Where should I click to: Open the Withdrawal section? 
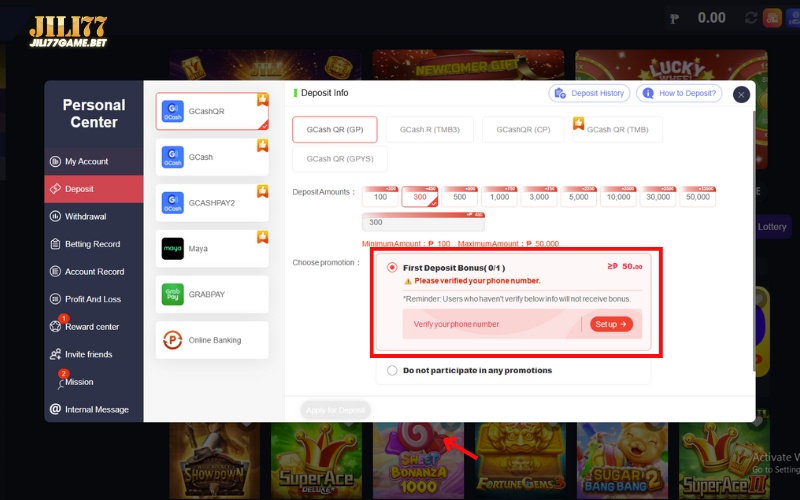pyautogui.click(x=94, y=216)
